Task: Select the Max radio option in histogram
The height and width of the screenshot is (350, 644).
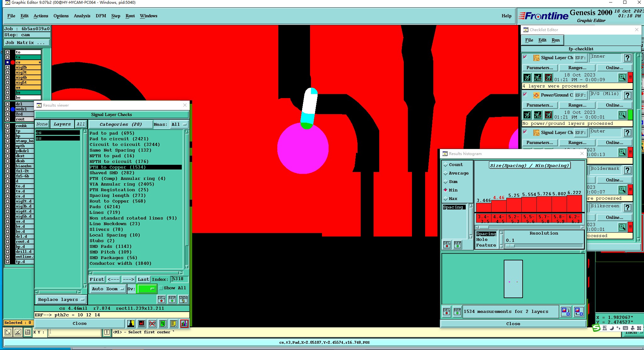Action: [446, 199]
